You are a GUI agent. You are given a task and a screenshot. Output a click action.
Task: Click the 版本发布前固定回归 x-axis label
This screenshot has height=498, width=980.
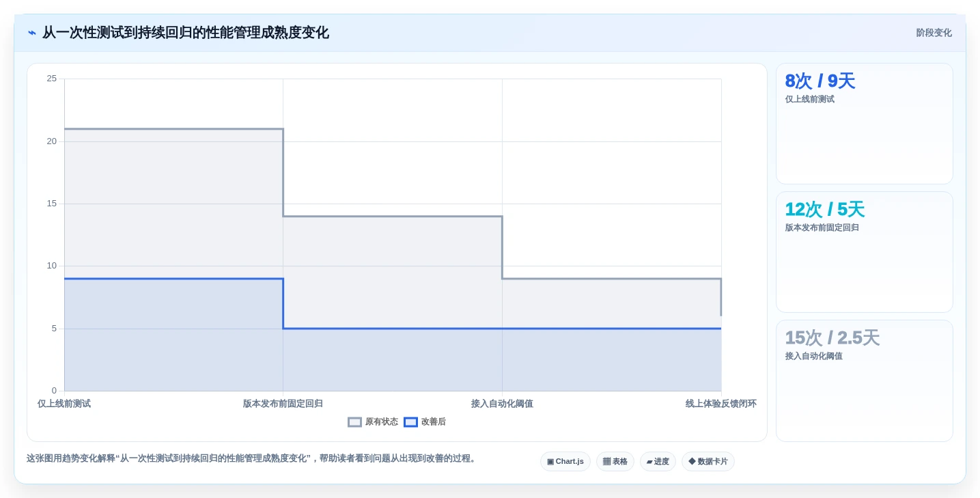coord(283,404)
